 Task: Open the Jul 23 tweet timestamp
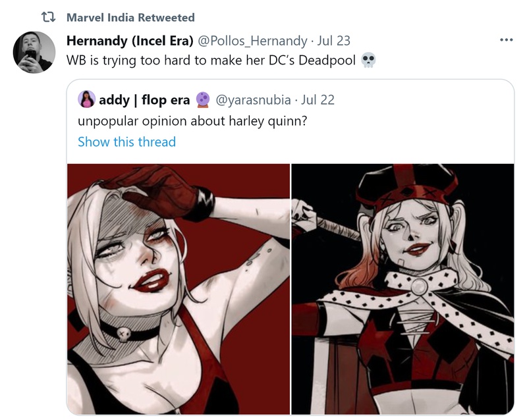[333, 41]
